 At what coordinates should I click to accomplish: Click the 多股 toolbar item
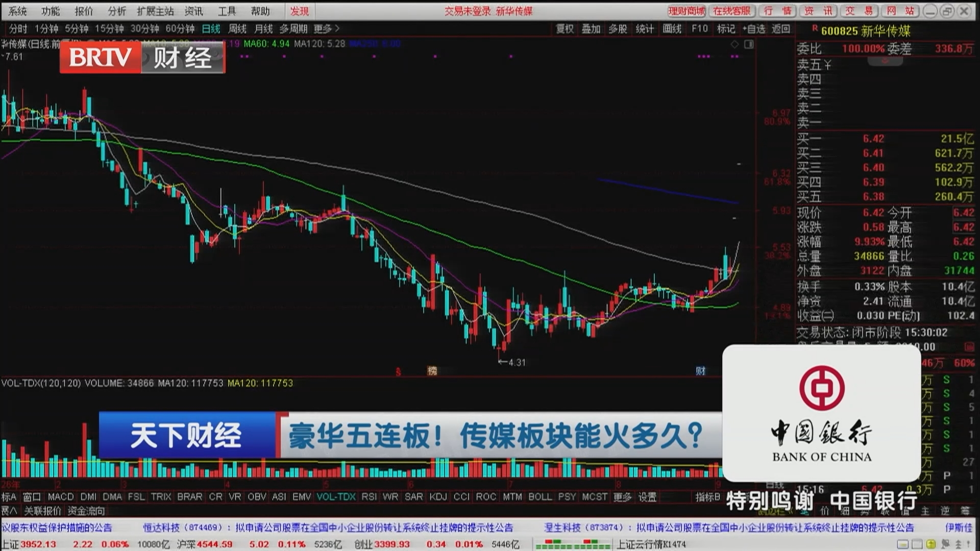click(x=618, y=29)
